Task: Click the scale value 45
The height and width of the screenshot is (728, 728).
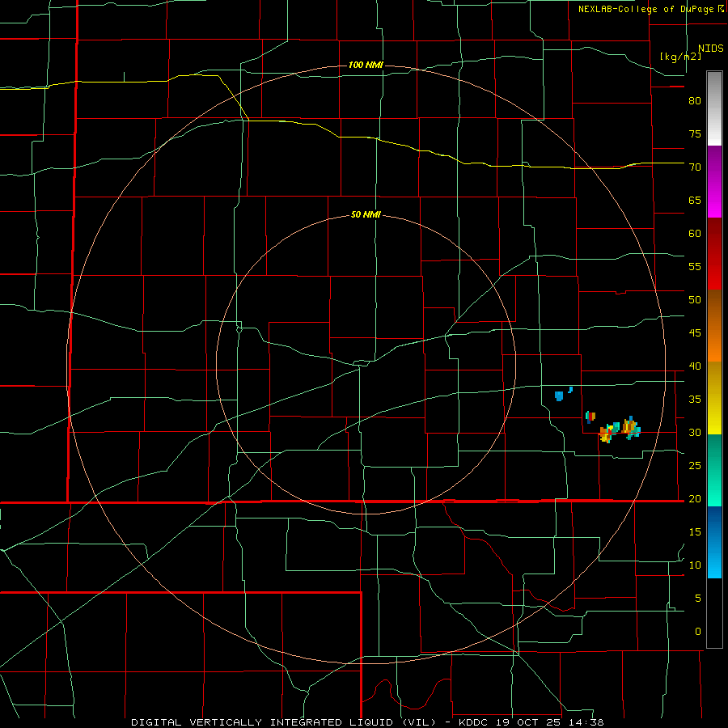Action: pos(695,333)
